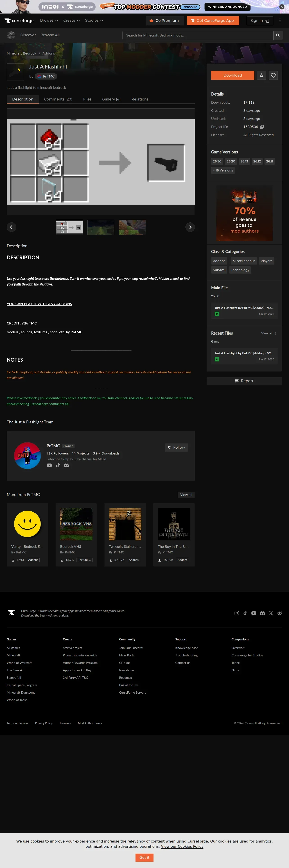Image resolution: width=289 pixels, height=868 pixels.
Task: Click Get CurseForge App button
Action: pos(213,21)
